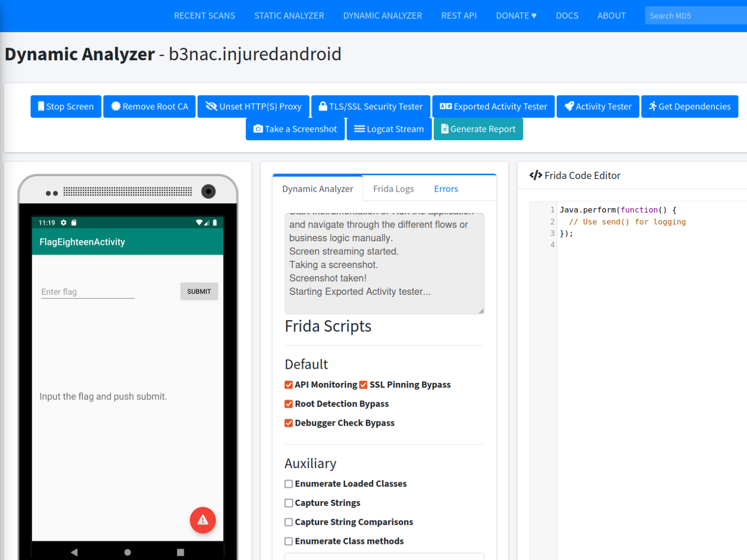Click the red warning floating button on phone
This screenshot has width=747, height=560.
203,520
